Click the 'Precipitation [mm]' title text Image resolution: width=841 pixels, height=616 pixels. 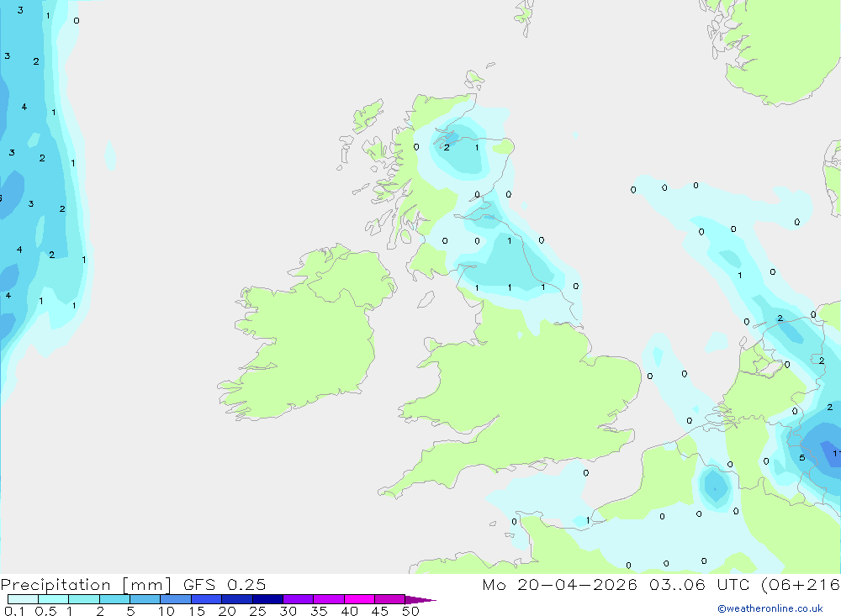86,585
